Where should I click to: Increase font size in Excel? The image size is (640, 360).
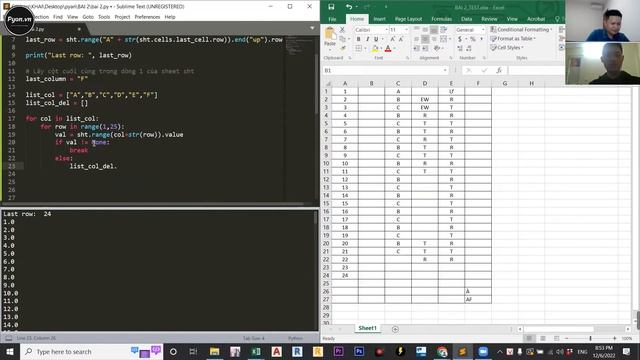(x=393, y=39)
